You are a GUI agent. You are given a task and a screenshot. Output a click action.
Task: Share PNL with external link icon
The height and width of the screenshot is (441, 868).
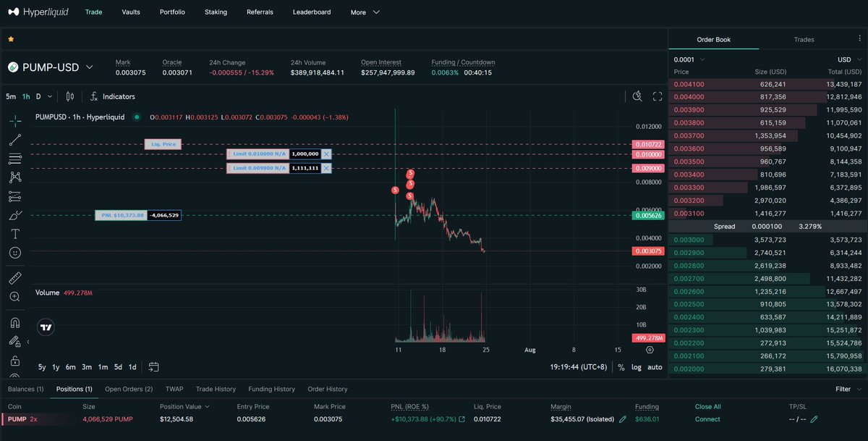point(461,419)
